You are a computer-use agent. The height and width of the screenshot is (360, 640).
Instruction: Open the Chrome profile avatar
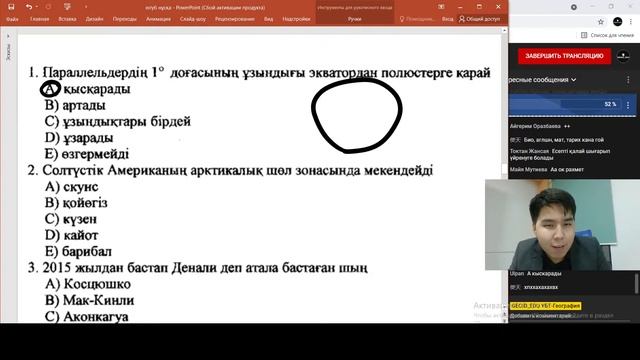coord(618,22)
